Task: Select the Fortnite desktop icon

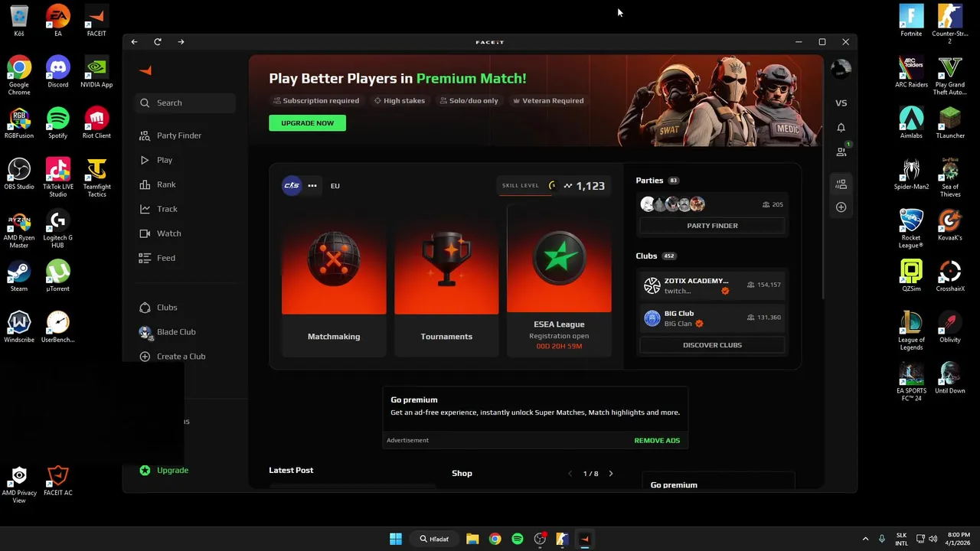Action: 911,21
